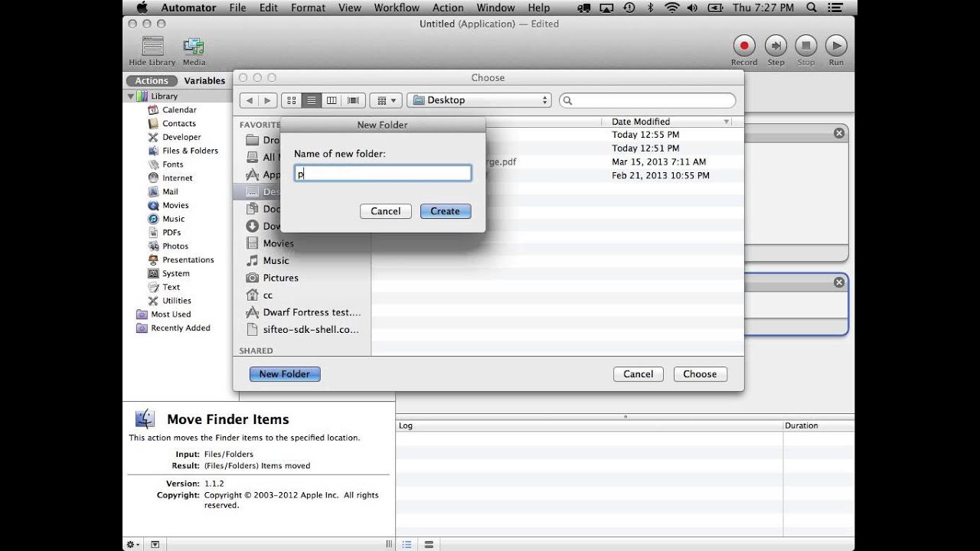Select Contacts in the Library list
The width and height of the screenshot is (980, 551).
[x=179, y=123]
